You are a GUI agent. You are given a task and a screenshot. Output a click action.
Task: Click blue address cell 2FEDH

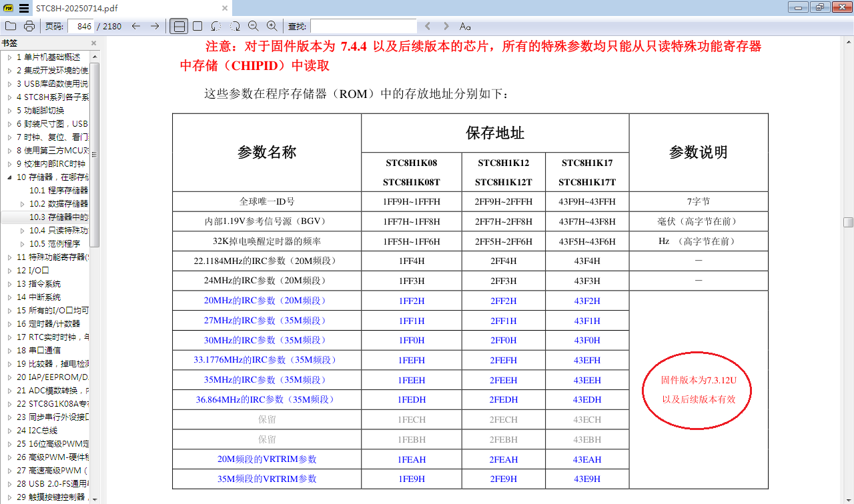coord(503,400)
